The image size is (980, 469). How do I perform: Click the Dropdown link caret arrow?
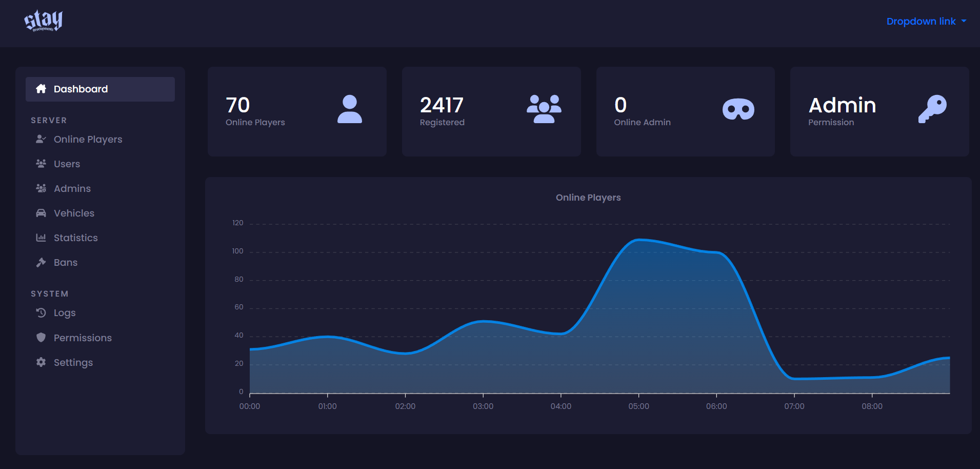(x=964, y=22)
